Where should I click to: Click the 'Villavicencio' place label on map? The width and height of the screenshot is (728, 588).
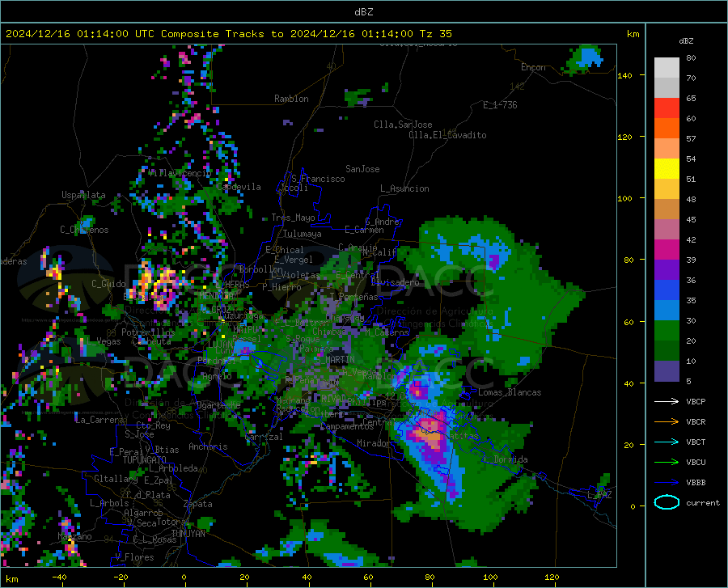tap(180, 173)
